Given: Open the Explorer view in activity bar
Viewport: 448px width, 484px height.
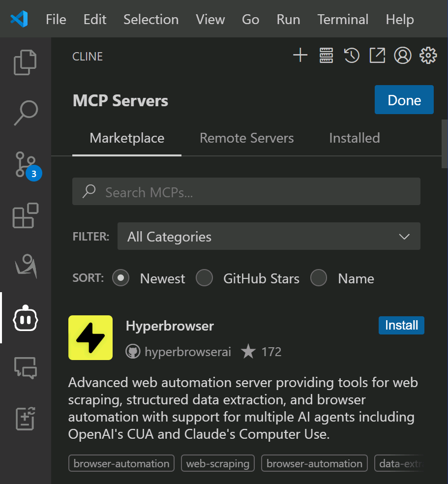Looking at the screenshot, I should click(25, 62).
